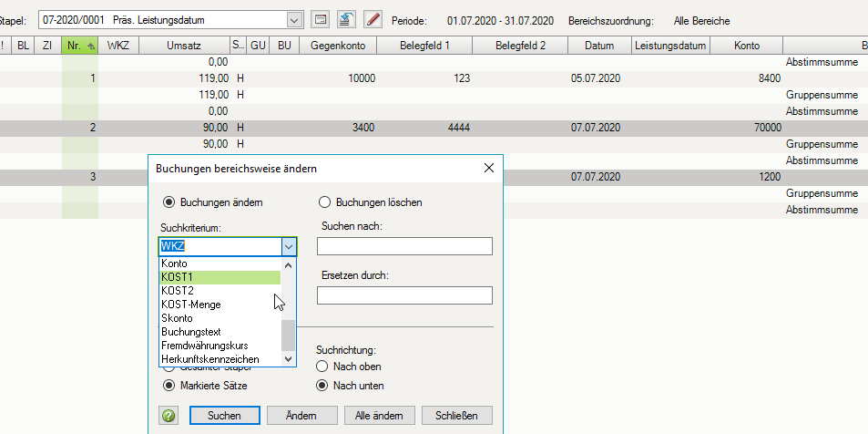The width and height of the screenshot is (868, 434).
Task: Choose Buchungstext in the criteria list
Action: [191, 332]
